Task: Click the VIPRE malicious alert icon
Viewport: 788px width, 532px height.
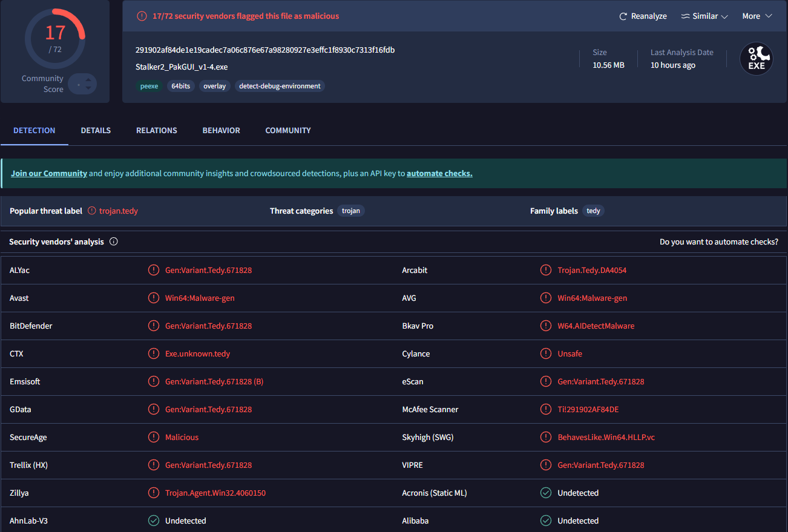Action: point(546,465)
